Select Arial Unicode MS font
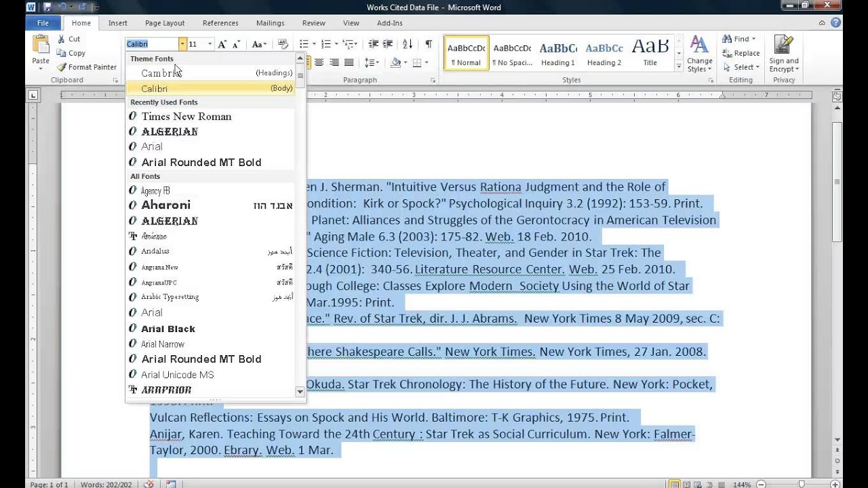This screenshot has width=868, height=488. (x=211, y=375)
